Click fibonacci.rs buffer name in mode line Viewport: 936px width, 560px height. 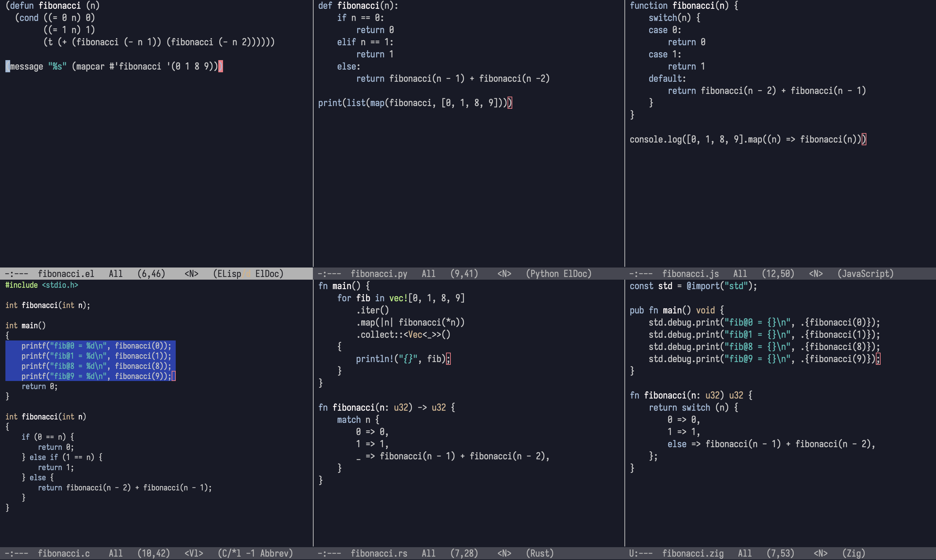pos(379,553)
